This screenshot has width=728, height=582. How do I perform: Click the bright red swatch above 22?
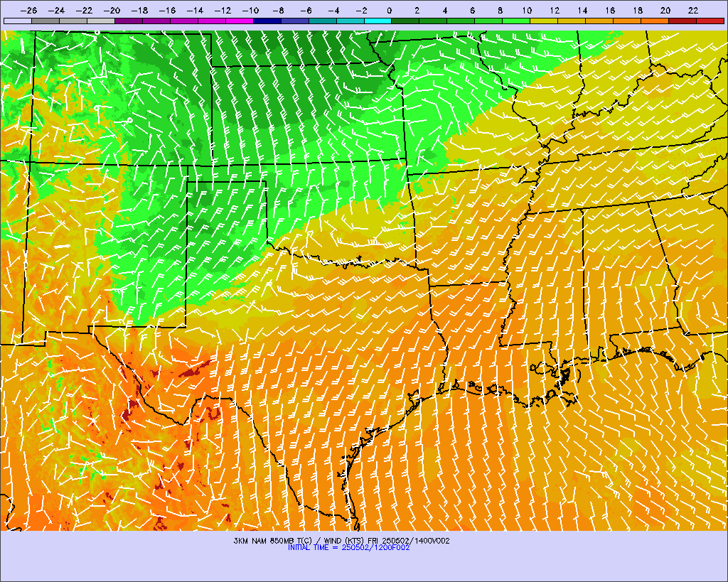[710, 21]
